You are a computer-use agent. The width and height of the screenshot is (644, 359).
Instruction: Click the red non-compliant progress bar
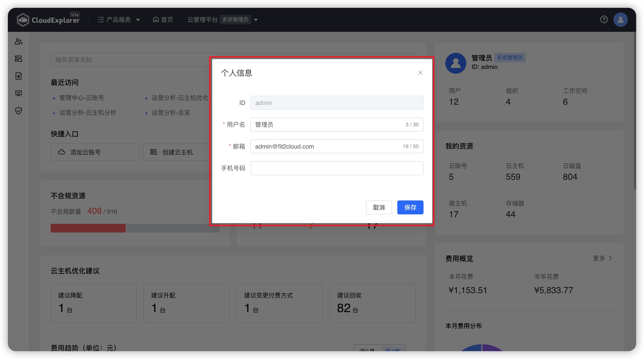coord(88,228)
